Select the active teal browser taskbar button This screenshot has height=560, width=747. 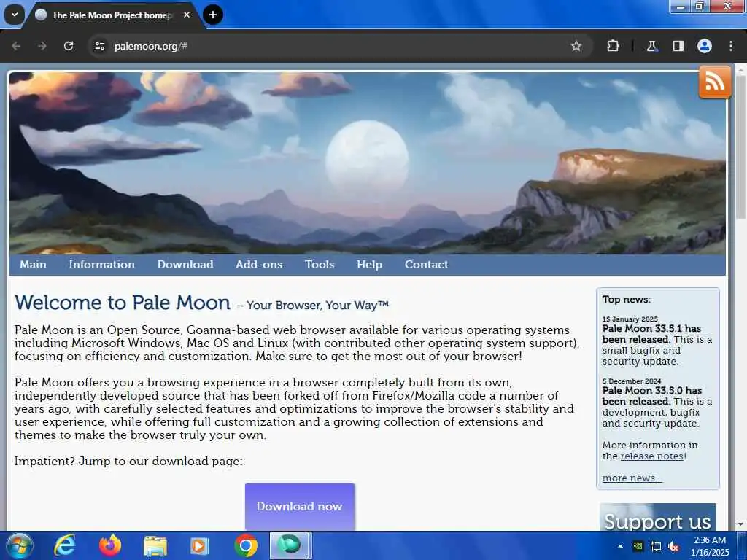pos(290,545)
